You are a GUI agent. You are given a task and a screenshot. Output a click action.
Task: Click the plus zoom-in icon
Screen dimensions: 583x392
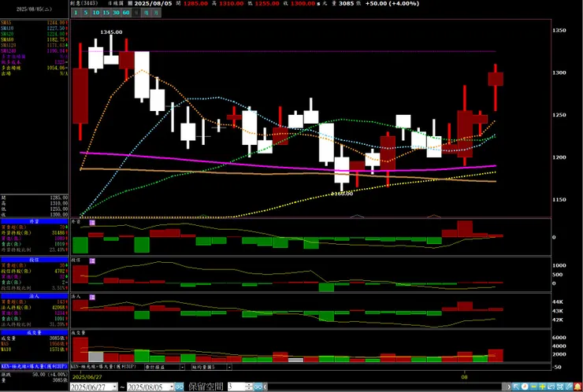click(543, 386)
